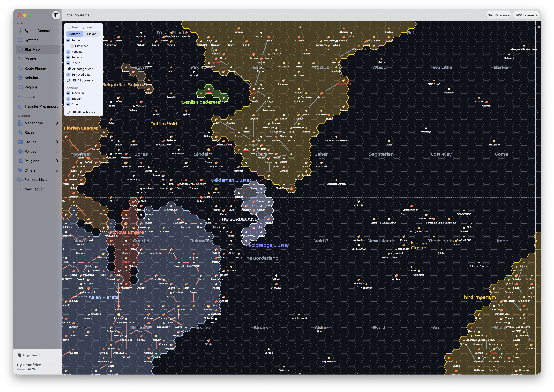Enable the Distances checkbox

[72, 46]
